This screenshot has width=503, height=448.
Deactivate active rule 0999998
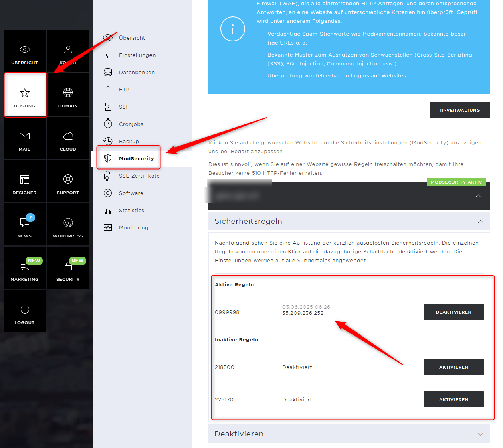453,312
